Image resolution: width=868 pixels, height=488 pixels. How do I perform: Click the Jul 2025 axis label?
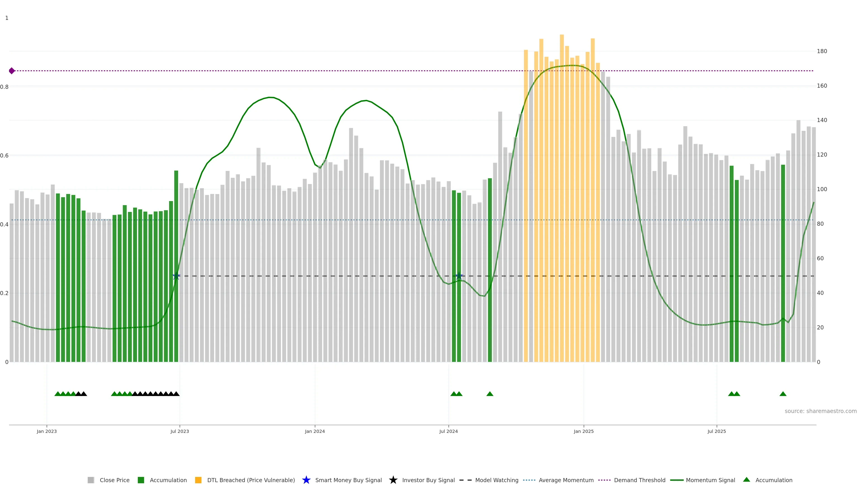tap(716, 432)
